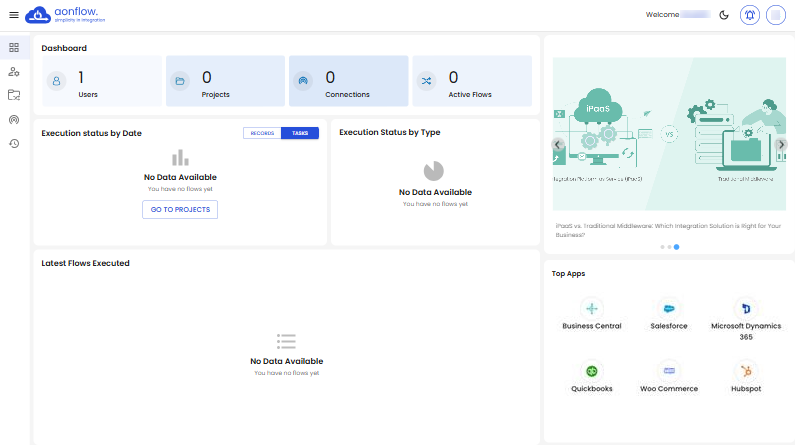The width and height of the screenshot is (795, 445).
Task: Toggle dark mode with moon icon
Action: 724,15
